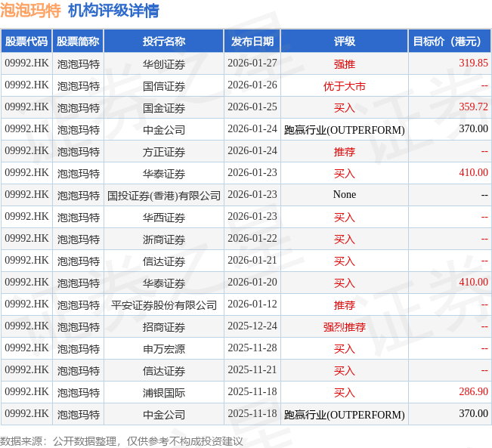
Task: Click the 数据来源 disclaimer text
Action: tap(122, 441)
